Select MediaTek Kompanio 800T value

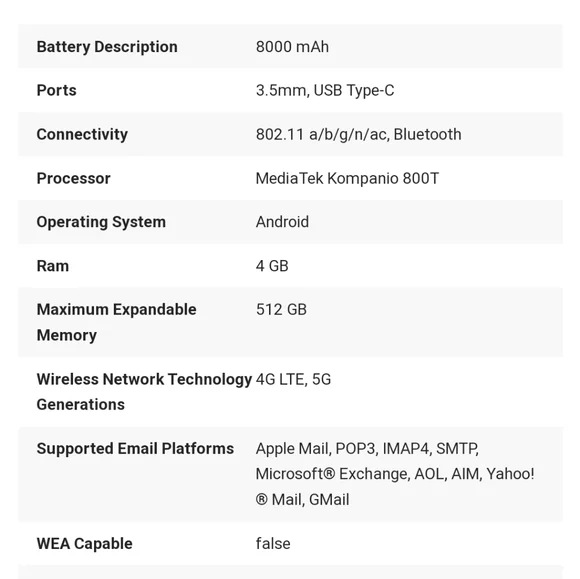click(347, 178)
